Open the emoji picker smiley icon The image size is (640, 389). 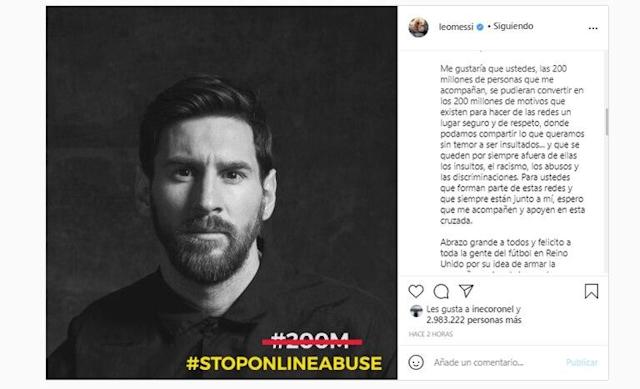point(416,362)
